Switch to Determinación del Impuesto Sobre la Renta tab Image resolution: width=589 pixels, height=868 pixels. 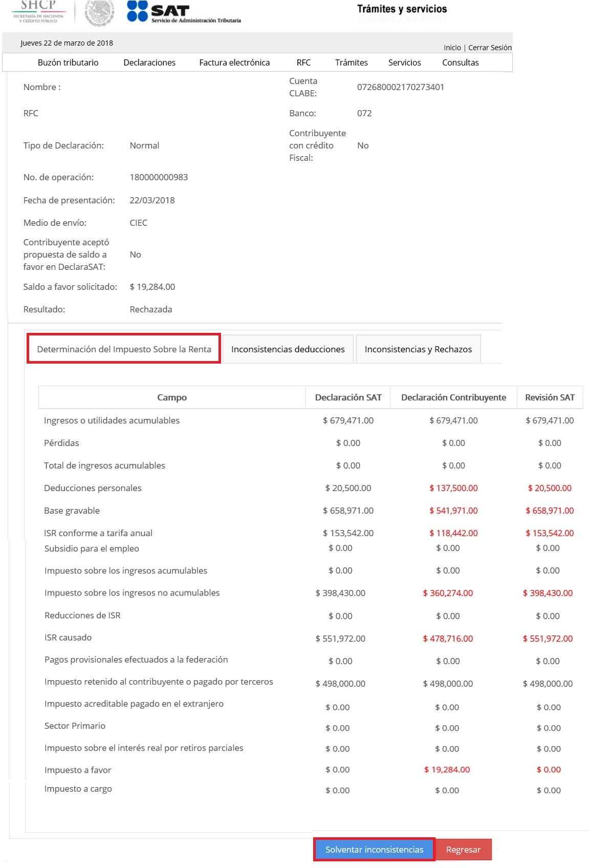click(x=124, y=349)
